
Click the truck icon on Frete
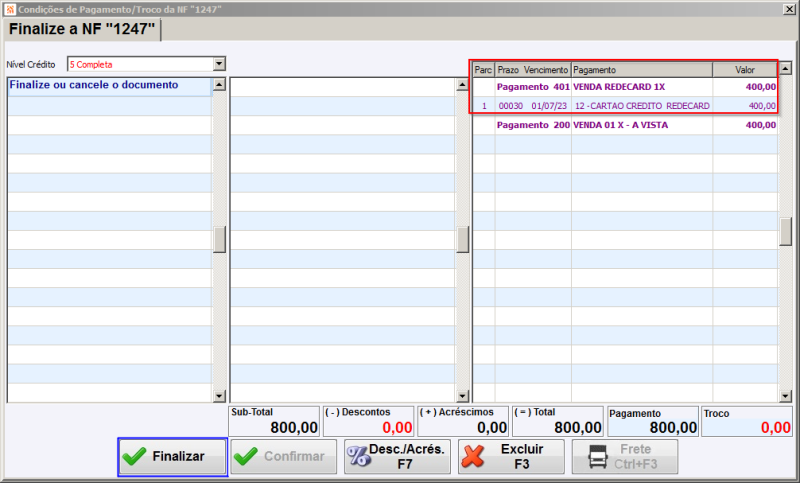click(598, 456)
